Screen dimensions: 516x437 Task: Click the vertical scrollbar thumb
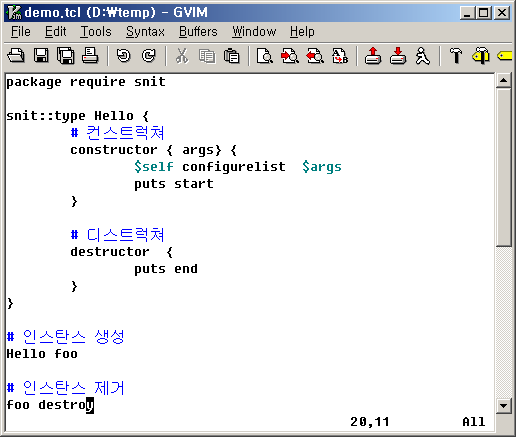point(504,167)
